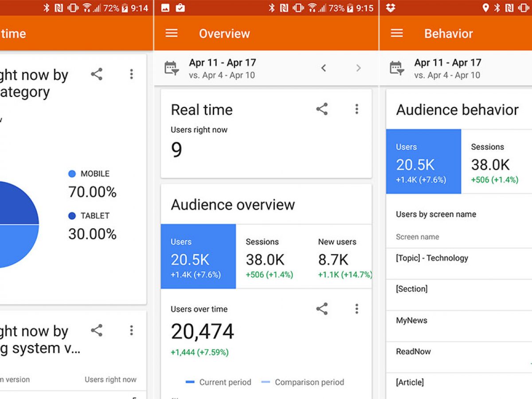Open the hamburger menu on Behavior screen
532x399 pixels.
pyautogui.click(x=397, y=34)
